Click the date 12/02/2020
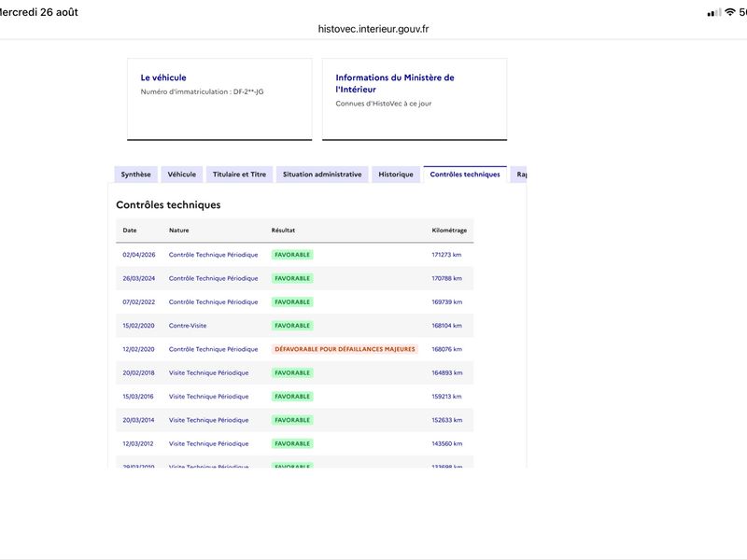747x560 pixels. pos(138,349)
